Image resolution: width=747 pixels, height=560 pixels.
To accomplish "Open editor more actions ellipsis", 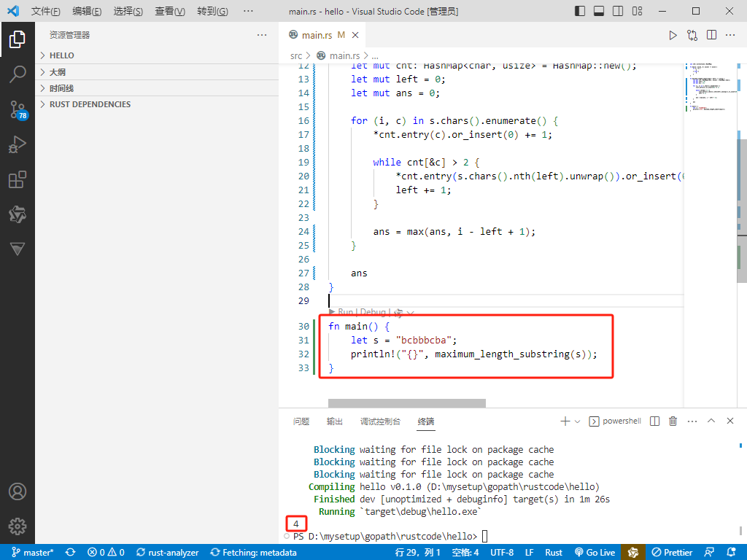I will (x=730, y=35).
